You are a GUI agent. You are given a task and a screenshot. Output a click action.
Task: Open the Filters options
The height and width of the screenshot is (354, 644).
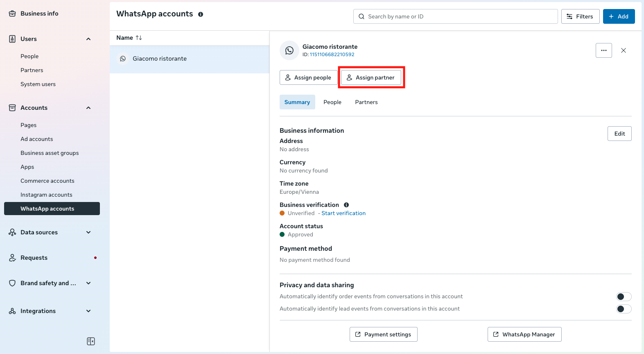click(580, 16)
